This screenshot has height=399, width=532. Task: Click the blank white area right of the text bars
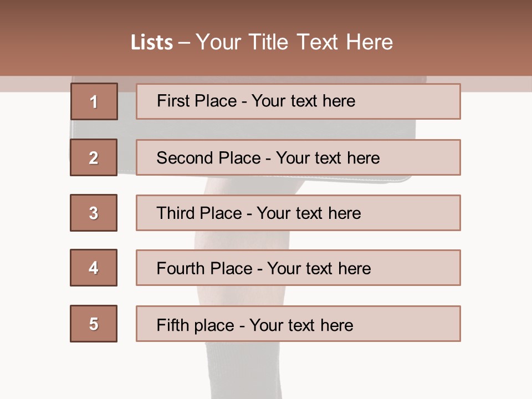496,222
